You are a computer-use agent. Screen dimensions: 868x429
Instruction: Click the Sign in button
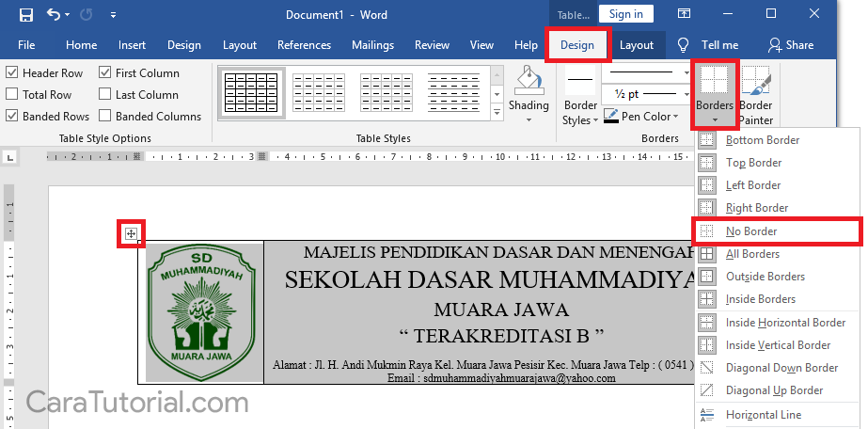pos(625,14)
